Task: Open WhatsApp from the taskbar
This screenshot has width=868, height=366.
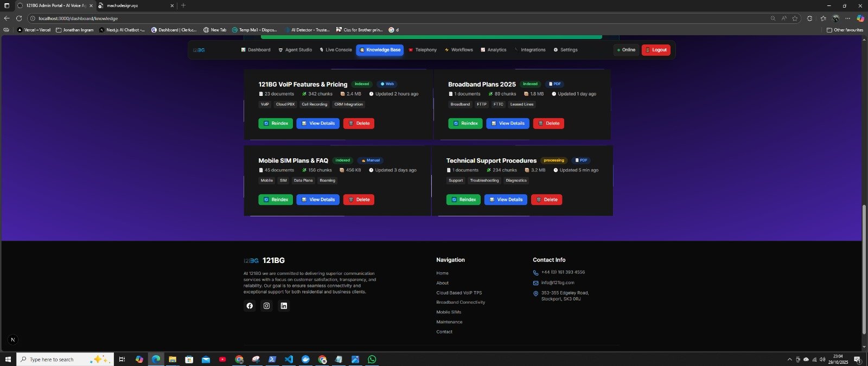Action: coord(372,359)
